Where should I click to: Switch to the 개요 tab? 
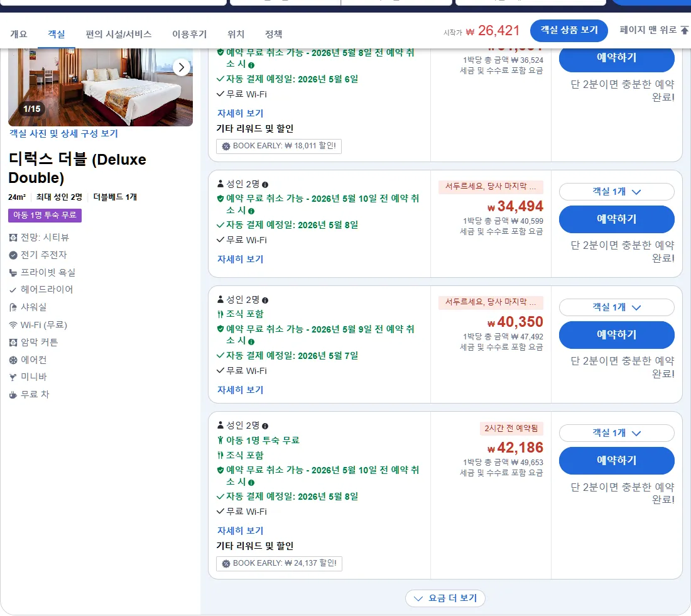point(18,34)
